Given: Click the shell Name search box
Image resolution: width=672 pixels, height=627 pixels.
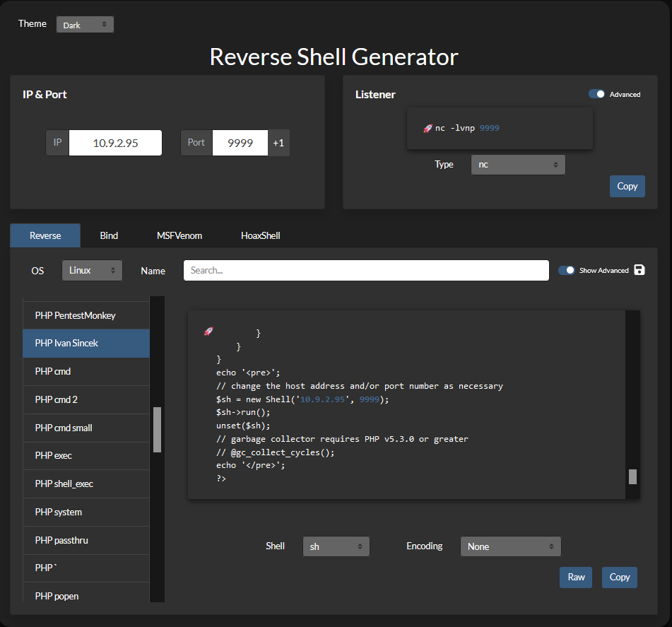Looking at the screenshot, I should pyautogui.click(x=366, y=270).
